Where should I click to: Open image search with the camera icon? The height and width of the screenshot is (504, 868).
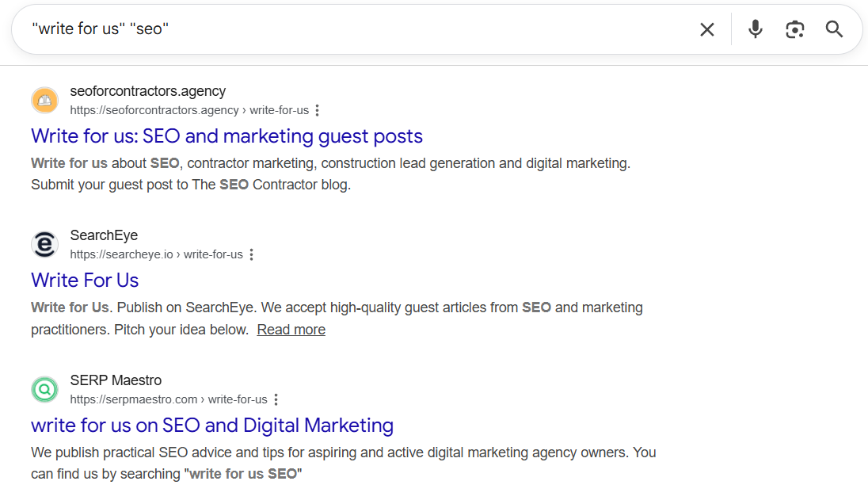tap(795, 29)
